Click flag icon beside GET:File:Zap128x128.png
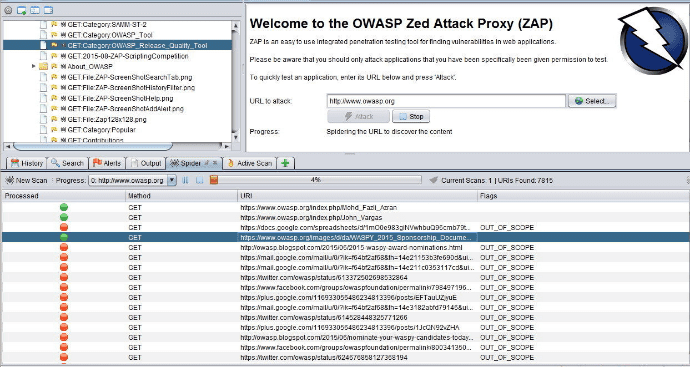 tap(54, 119)
